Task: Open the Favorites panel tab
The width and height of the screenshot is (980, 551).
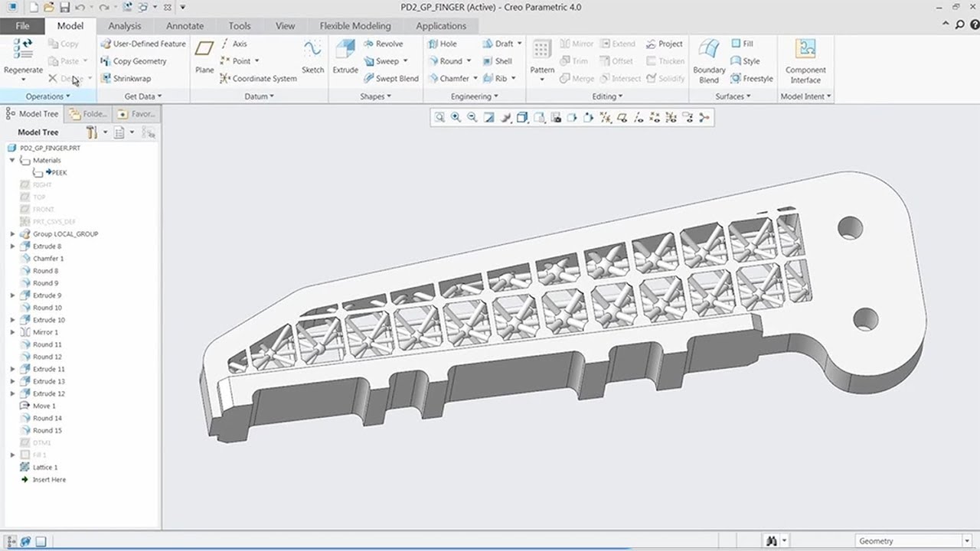Action: pyautogui.click(x=136, y=114)
